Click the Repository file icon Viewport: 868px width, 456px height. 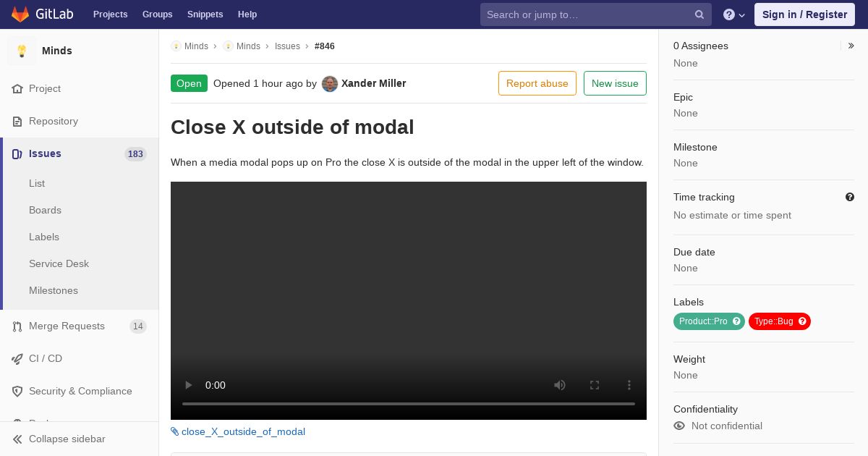click(x=17, y=121)
